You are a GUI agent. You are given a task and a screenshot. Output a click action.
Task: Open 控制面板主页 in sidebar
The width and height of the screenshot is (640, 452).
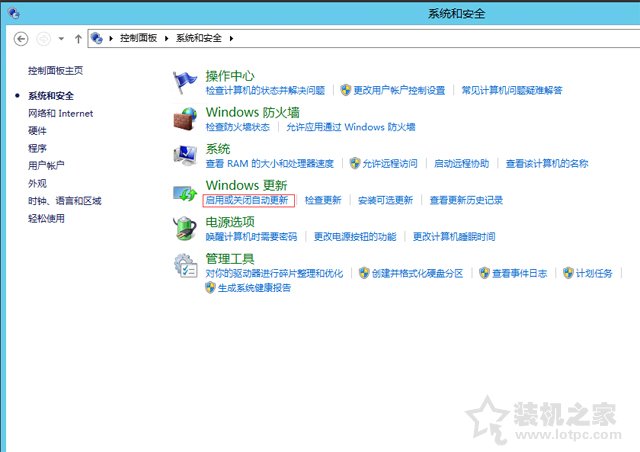[x=56, y=71]
